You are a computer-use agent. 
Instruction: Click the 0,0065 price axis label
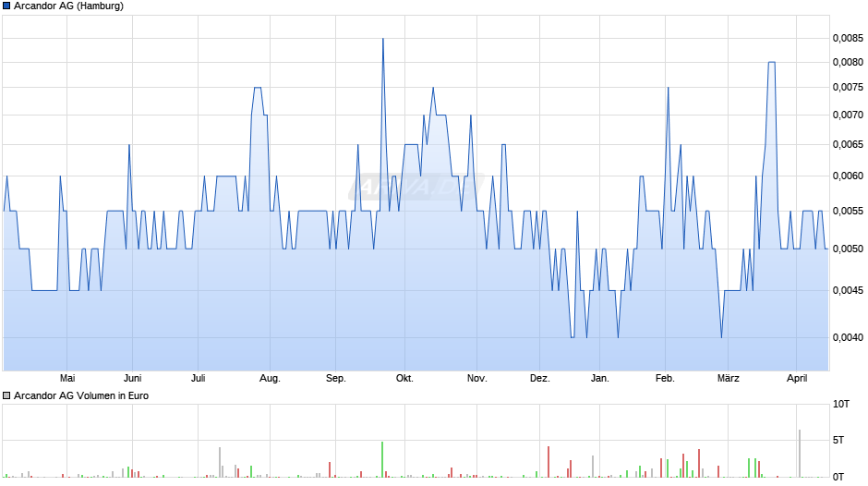848,145
